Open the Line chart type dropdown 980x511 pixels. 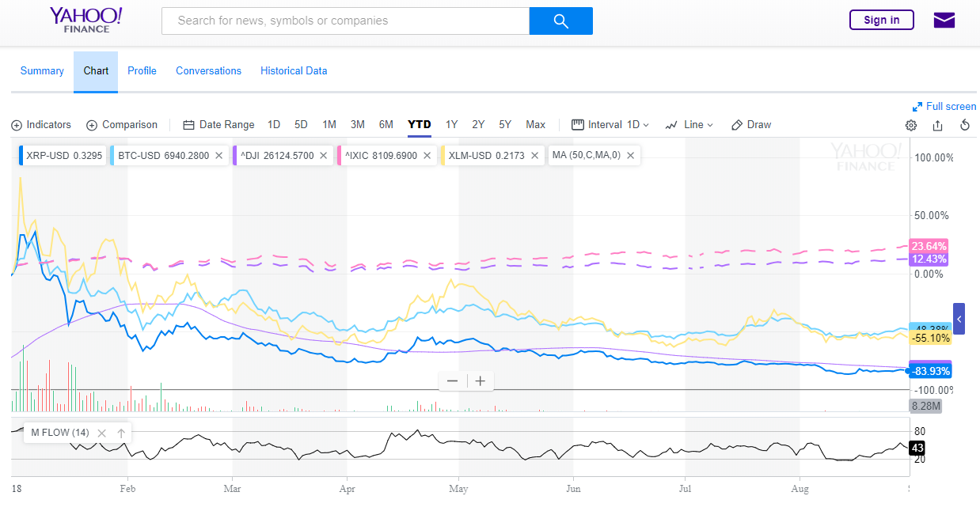click(x=689, y=125)
